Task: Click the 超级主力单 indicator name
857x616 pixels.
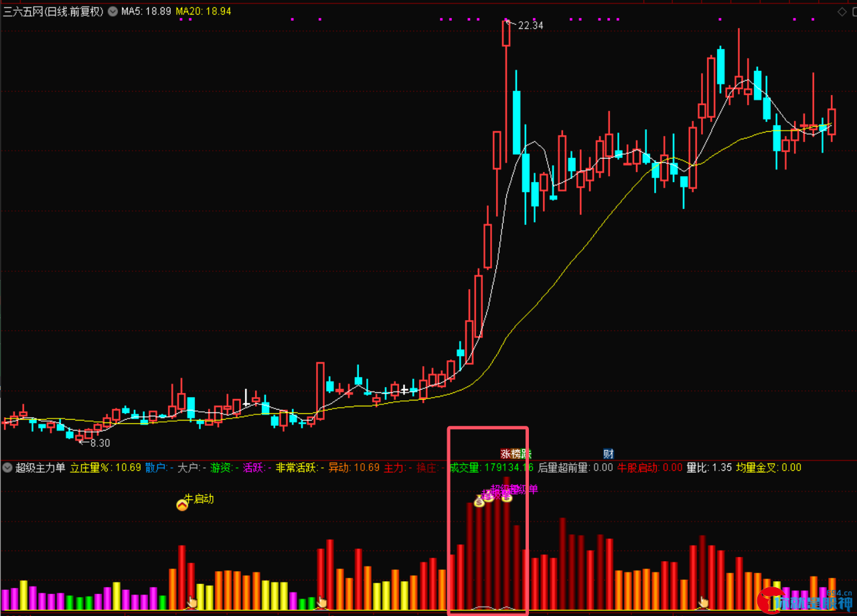Action: [x=40, y=467]
